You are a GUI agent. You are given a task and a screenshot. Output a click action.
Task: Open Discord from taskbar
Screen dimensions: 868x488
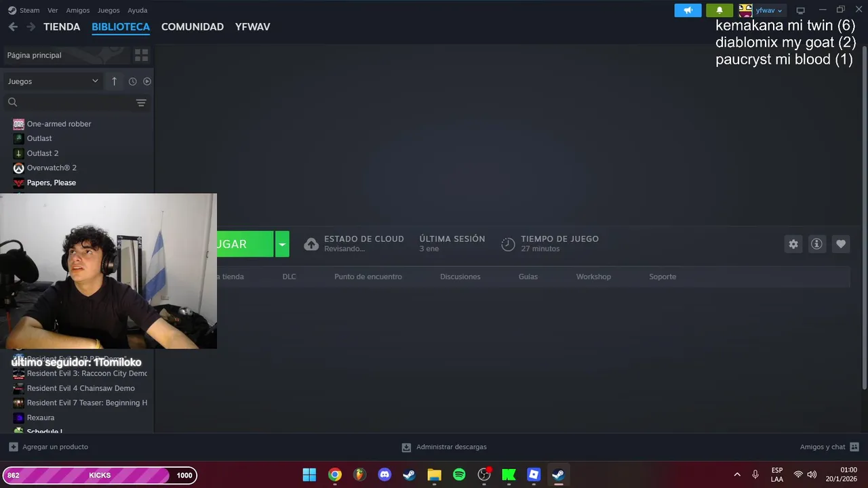384,474
